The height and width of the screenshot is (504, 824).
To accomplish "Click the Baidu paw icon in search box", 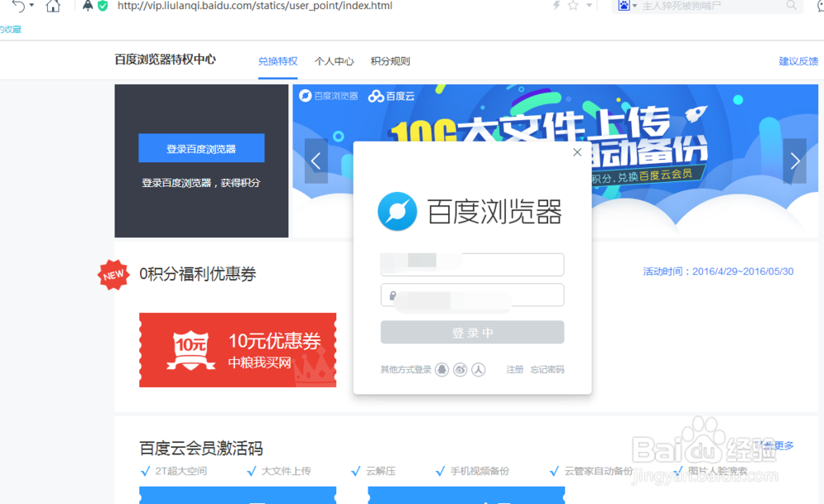I will pos(624,7).
